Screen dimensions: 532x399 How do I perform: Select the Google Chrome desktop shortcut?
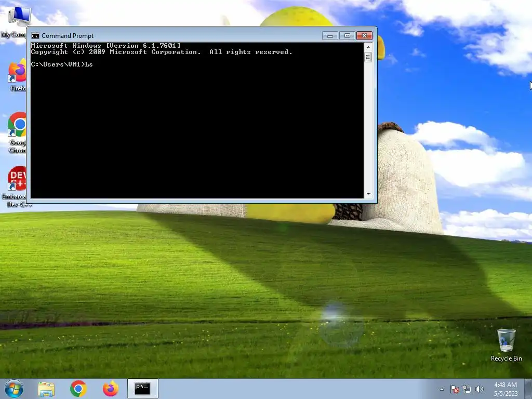click(x=17, y=132)
